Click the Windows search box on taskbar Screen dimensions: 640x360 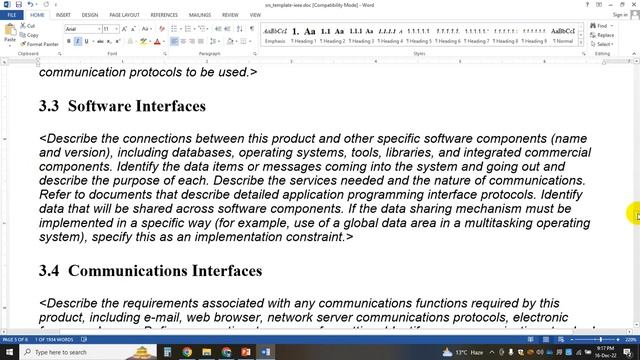(88, 352)
